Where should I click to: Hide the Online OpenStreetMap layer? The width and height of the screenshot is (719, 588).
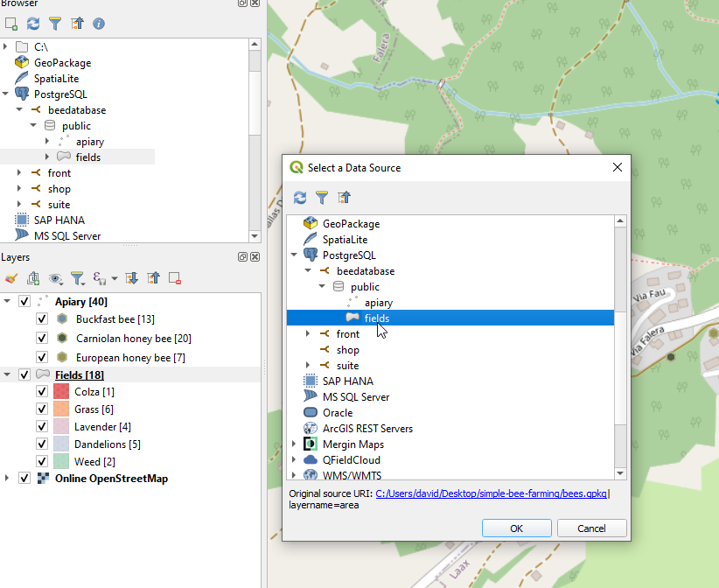[24, 479]
